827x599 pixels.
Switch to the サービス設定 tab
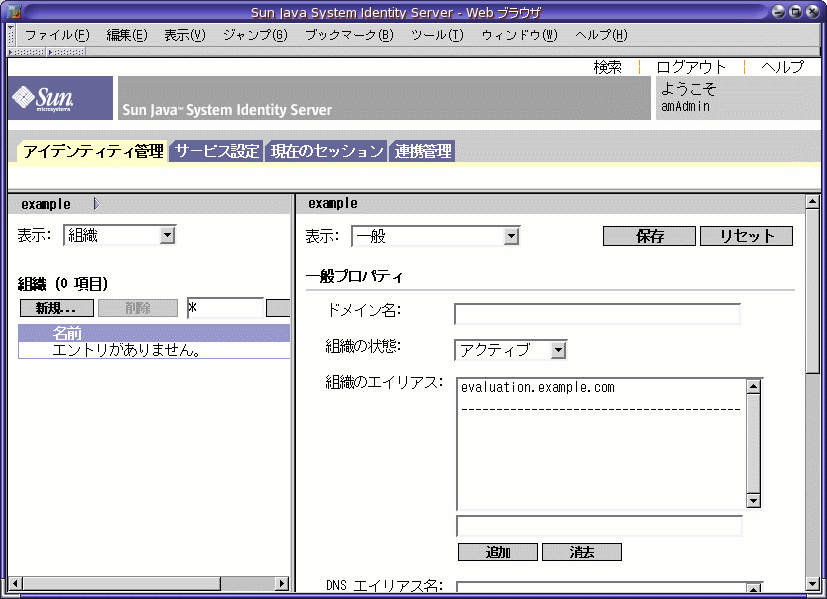tap(216, 151)
